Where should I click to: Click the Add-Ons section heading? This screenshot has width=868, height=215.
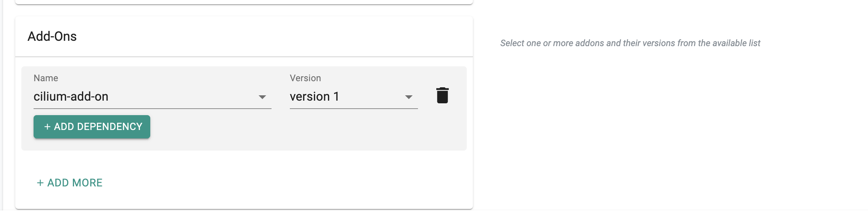tap(52, 37)
